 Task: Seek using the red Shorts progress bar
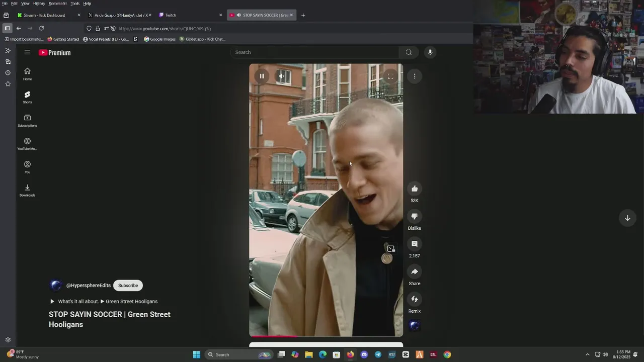(326, 336)
